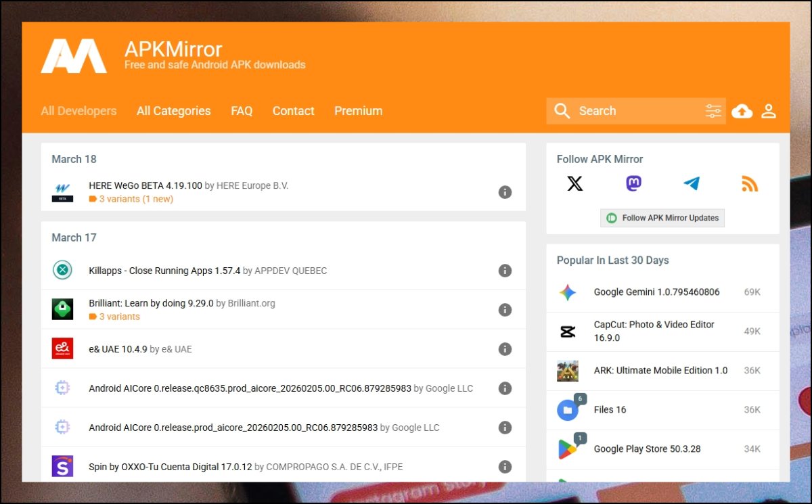Click the March 18 date heading
This screenshot has height=504, width=812.
pyautogui.click(x=74, y=159)
